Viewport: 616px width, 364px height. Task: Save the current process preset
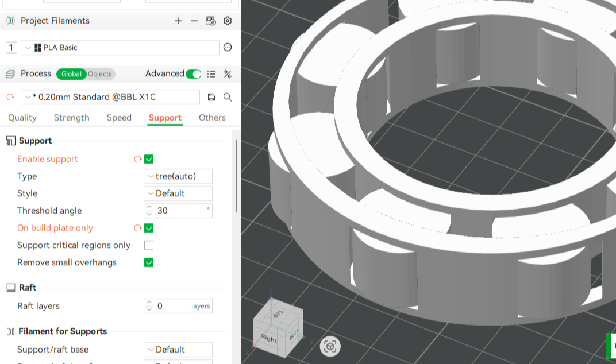(211, 97)
